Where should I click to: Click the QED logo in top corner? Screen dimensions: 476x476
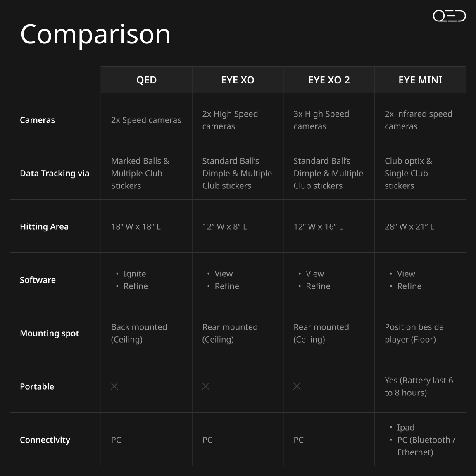(449, 16)
